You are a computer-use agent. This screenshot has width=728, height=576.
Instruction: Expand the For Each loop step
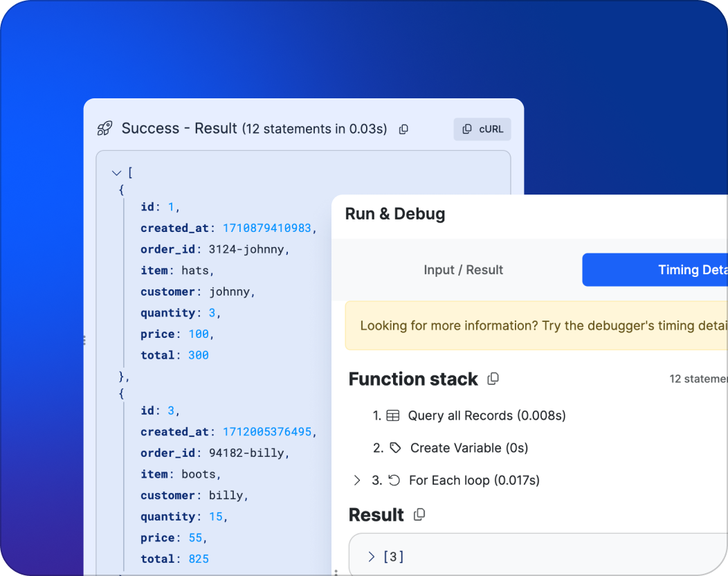[x=357, y=480]
